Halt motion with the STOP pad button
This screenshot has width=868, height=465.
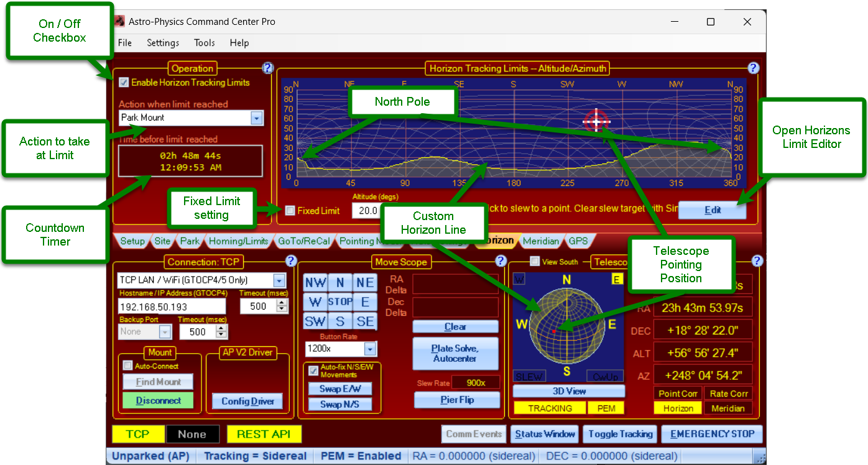click(x=340, y=302)
